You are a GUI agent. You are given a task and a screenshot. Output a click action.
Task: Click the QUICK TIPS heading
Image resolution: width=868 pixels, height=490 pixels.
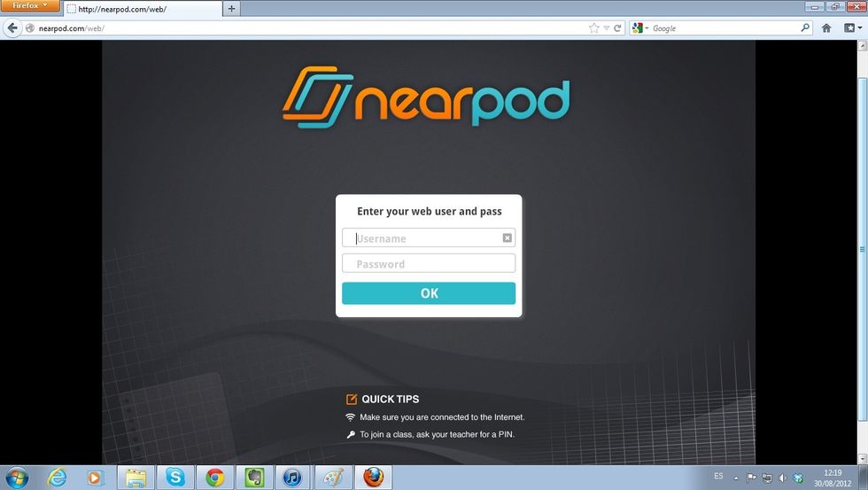coord(391,399)
